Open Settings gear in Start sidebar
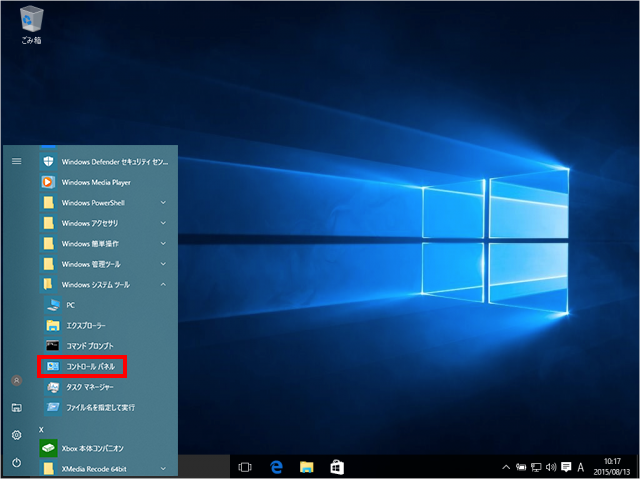Viewport: 640px width, 479px height. point(17,435)
